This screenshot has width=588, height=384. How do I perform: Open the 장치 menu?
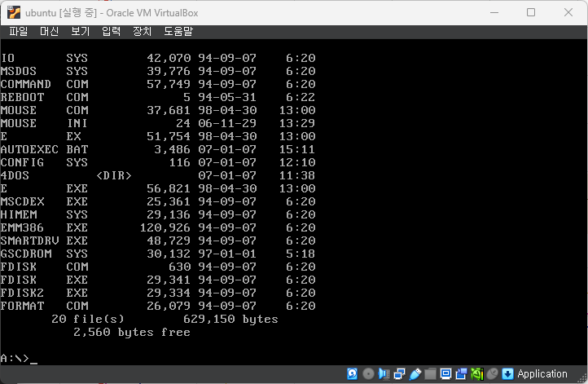tap(143, 32)
